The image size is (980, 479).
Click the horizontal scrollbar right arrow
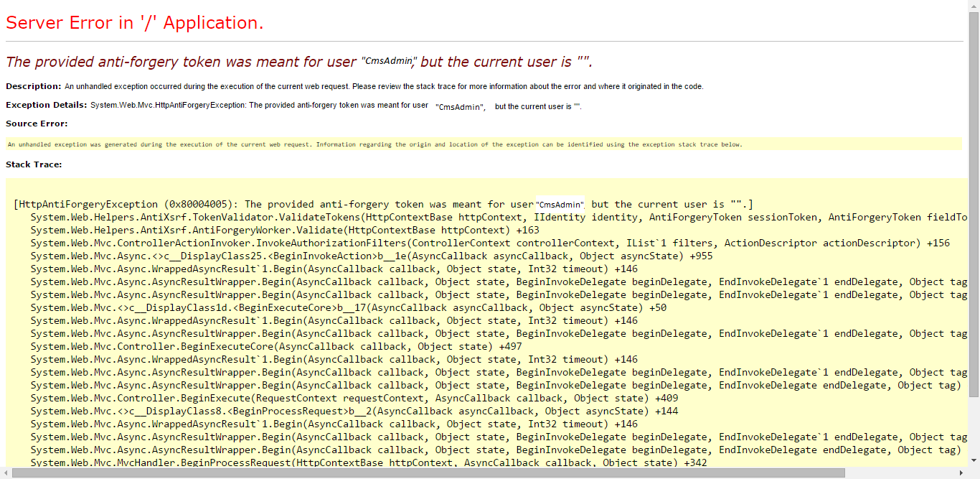click(962, 473)
